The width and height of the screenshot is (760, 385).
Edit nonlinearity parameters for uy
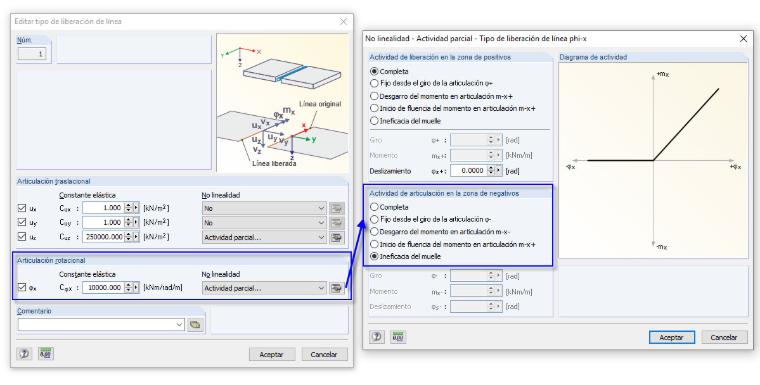pyautogui.click(x=336, y=223)
